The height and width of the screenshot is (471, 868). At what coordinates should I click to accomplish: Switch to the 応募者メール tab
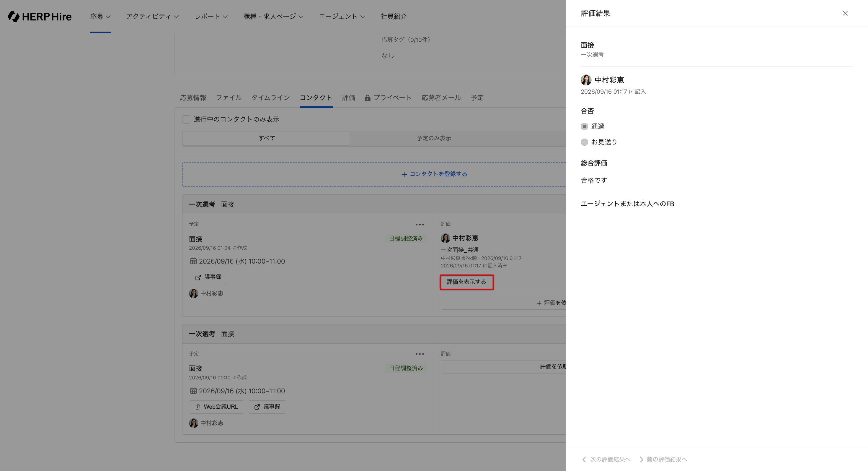point(441,98)
